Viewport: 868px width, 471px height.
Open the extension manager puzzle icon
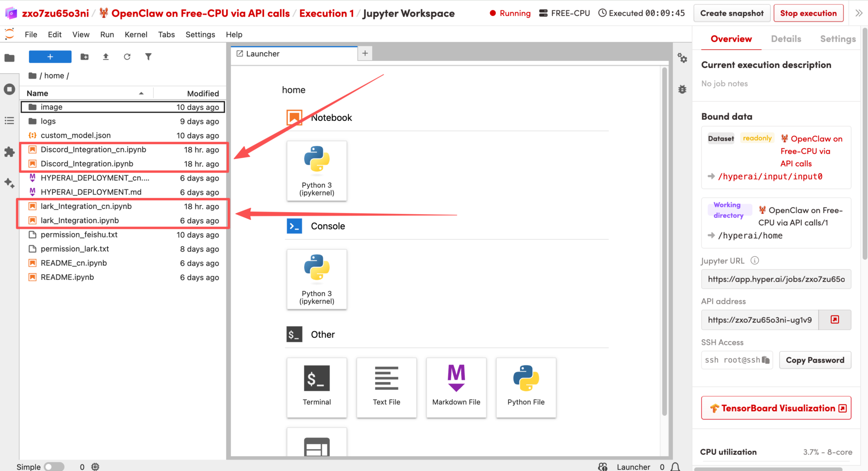point(9,152)
